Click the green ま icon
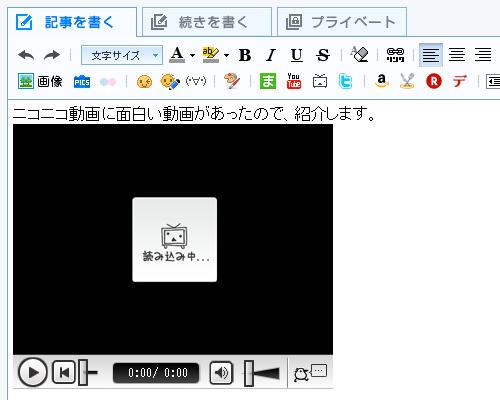The height and width of the screenshot is (400, 500). point(268,81)
